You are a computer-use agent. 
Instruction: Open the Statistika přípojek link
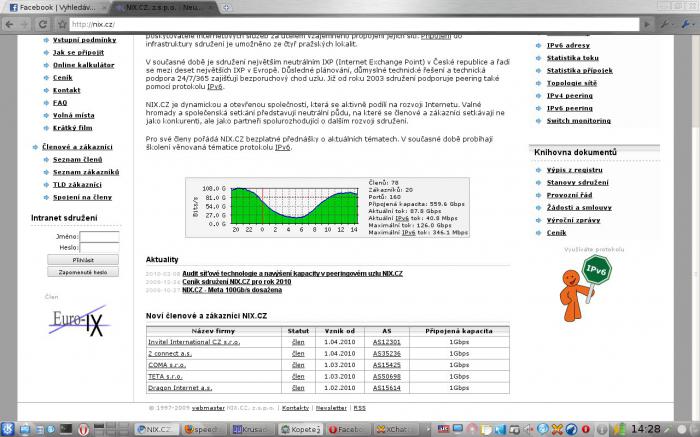579,70
